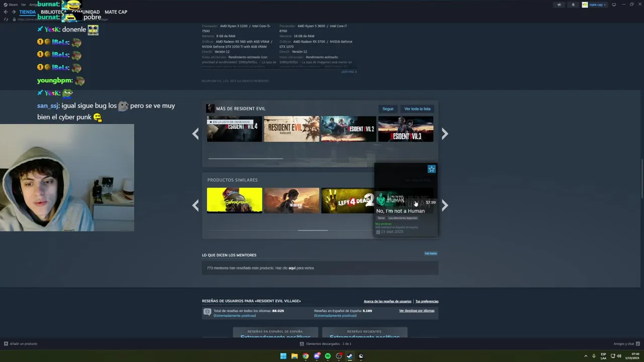Show next similar products
The image size is (644, 362).
pyautogui.click(x=445, y=205)
